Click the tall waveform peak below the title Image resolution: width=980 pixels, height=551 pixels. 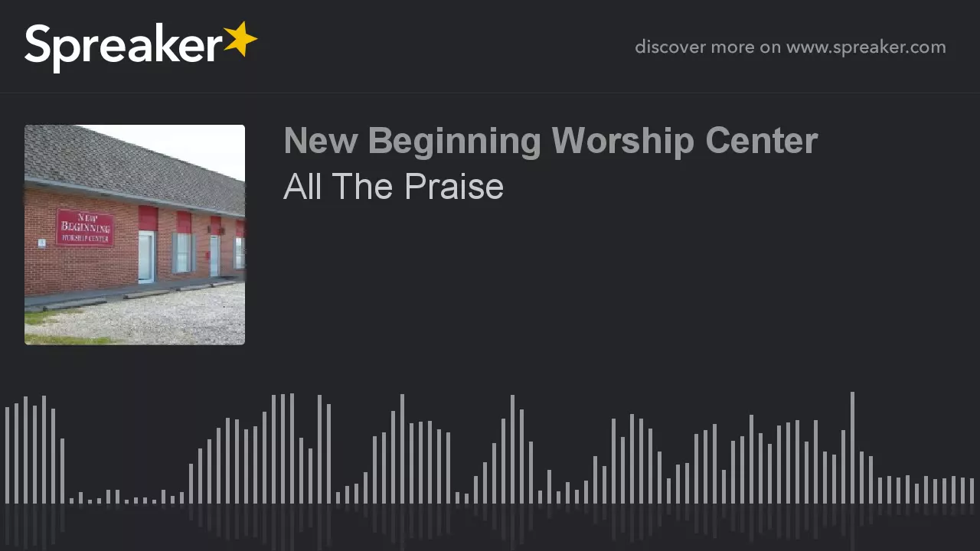(292, 448)
